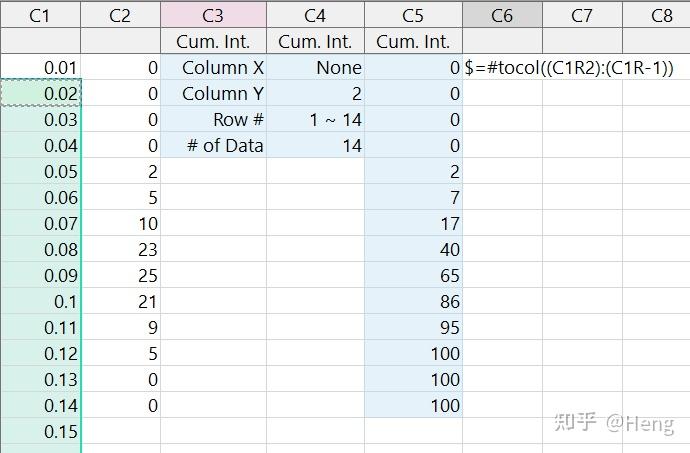The image size is (690, 453).
Task: Select the C8 column header
Action: (x=661, y=15)
